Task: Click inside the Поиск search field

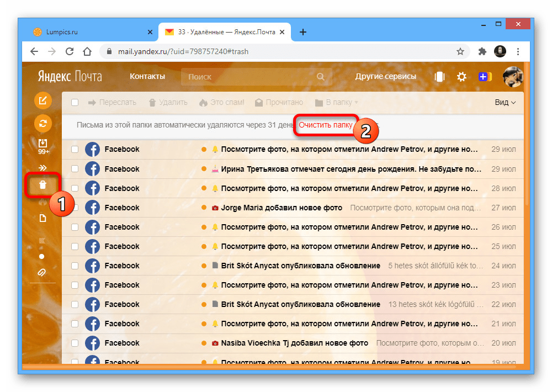Action: [x=248, y=77]
